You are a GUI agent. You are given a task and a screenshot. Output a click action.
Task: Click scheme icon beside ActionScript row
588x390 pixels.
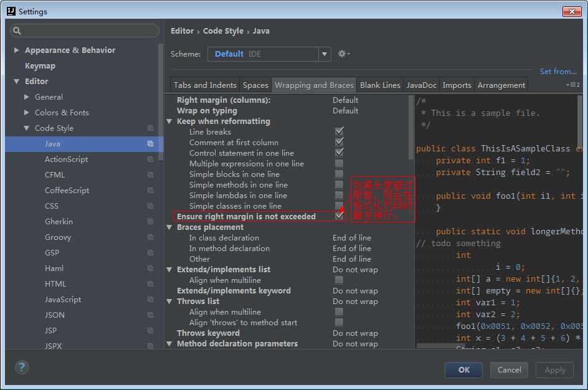tap(150, 159)
